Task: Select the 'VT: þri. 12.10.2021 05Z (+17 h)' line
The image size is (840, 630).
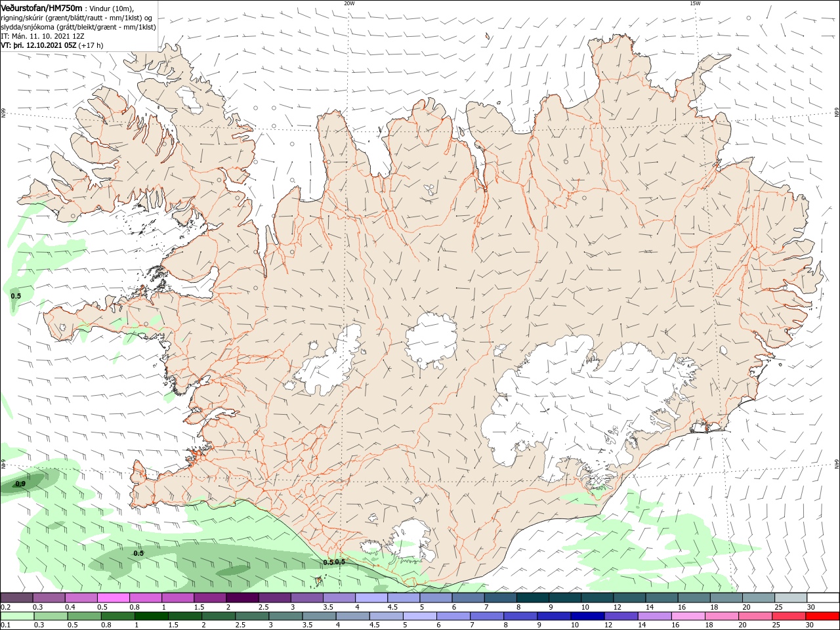Action: (52, 46)
